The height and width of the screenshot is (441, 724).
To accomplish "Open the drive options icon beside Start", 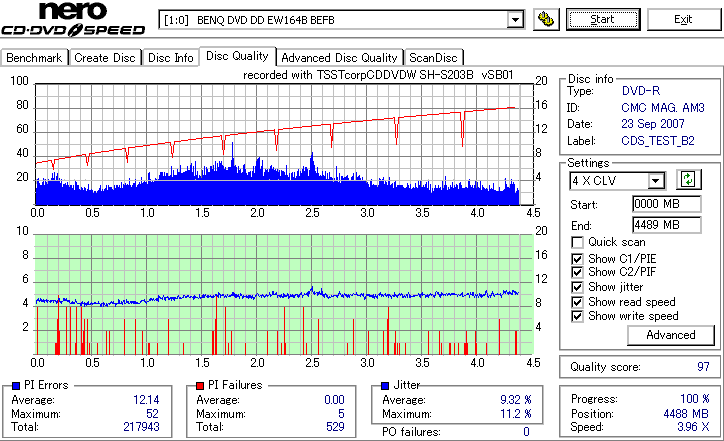I will 546,19.
